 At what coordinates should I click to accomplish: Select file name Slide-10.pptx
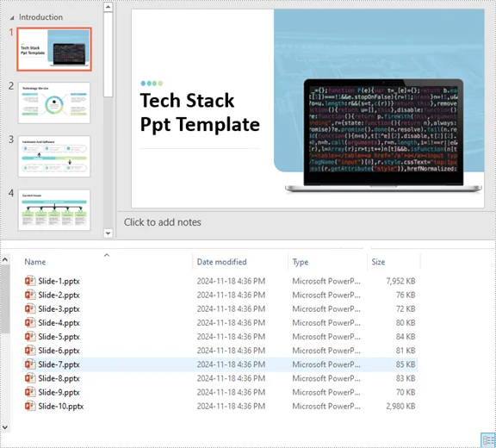[x=61, y=407]
